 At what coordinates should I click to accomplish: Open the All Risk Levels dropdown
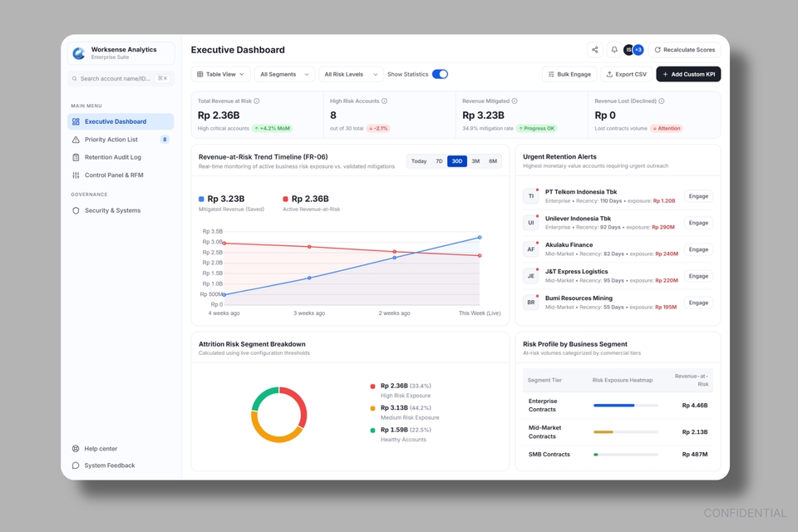pos(351,74)
